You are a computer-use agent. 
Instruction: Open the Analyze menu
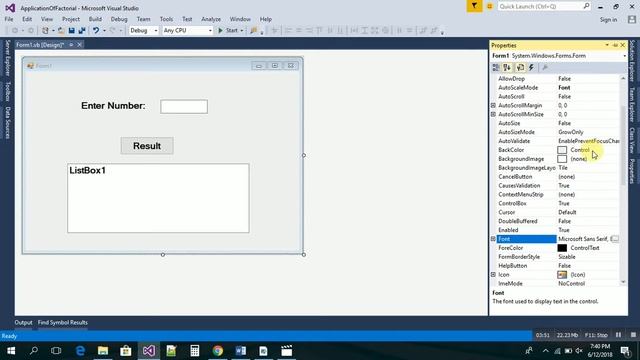[211, 19]
